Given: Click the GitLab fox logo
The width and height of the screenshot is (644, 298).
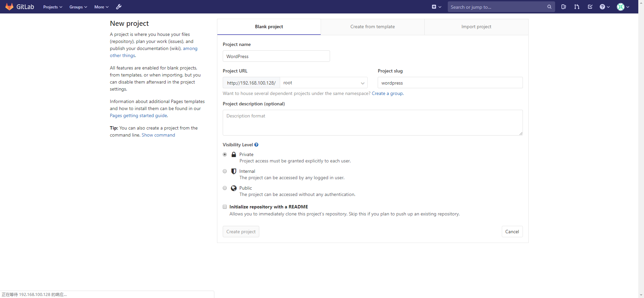Looking at the screenshot, I should (x=9, y=7).
